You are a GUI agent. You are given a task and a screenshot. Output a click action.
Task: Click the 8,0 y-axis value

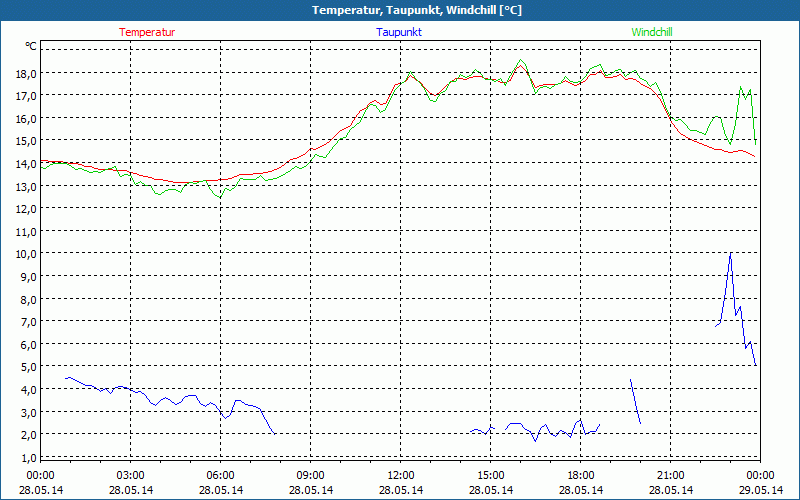28,299
